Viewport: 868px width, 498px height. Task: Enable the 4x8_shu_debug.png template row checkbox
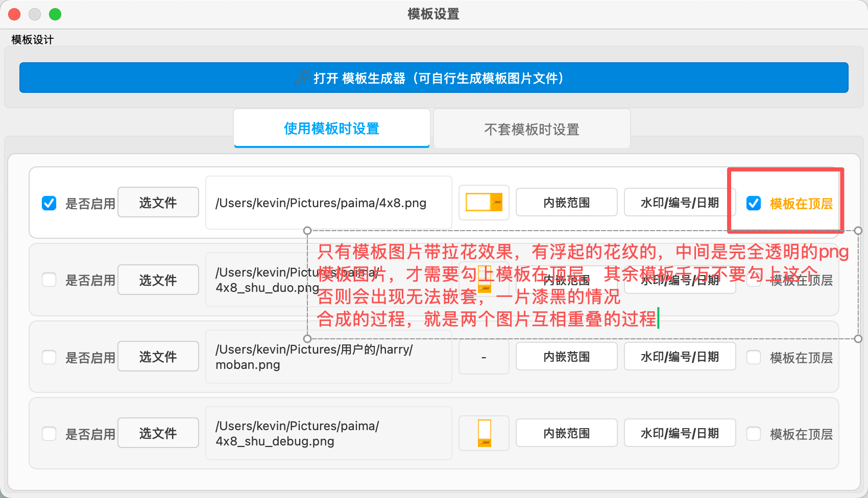tap(49, 434)
